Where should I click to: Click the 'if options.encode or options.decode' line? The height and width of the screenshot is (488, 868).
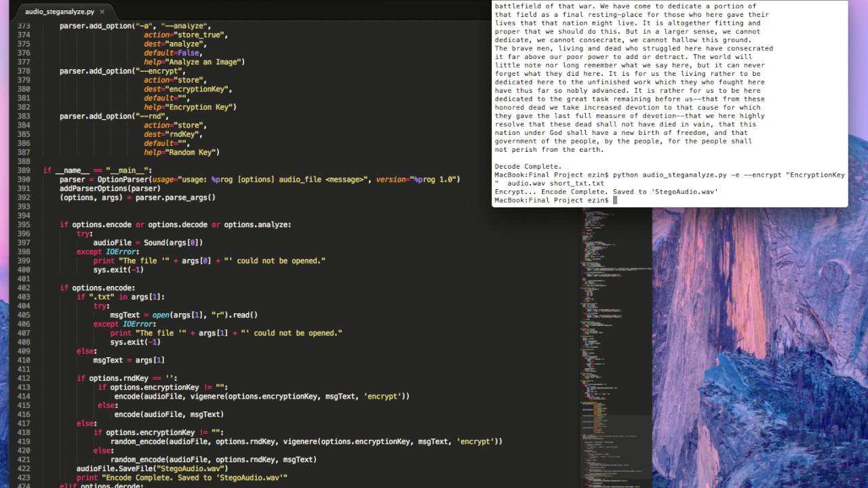pyautogui.click(x=175, y=224)
